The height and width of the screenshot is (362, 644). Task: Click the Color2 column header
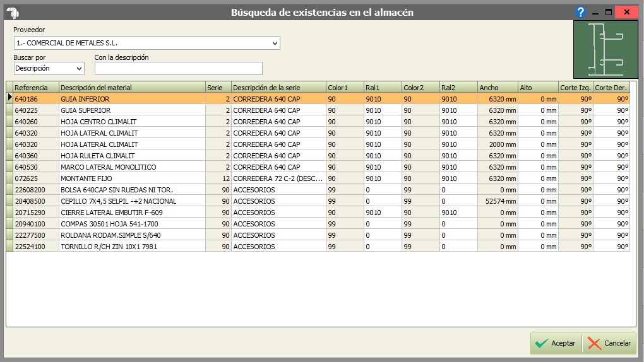pos(420,88)
